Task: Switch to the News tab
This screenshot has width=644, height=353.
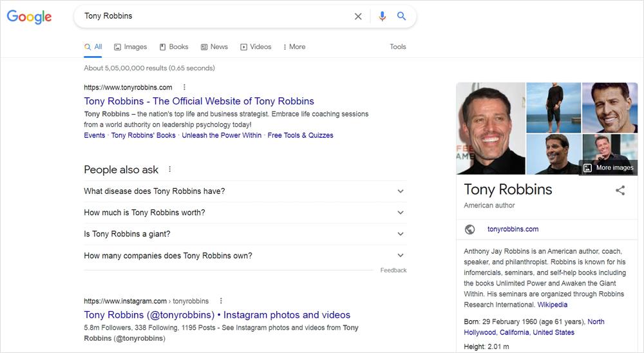Action: point(214,47)
